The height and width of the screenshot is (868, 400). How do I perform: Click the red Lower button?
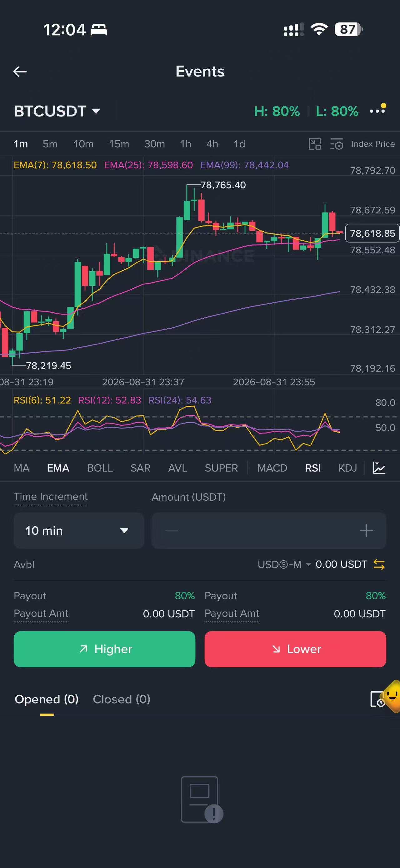tap(295, 649)
